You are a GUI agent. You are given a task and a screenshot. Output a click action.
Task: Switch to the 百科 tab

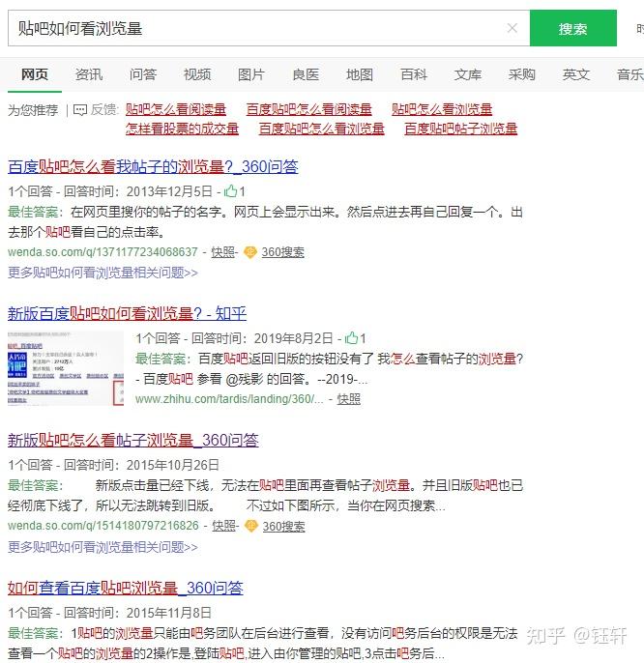pyautogui.click(x=414, y=74)
